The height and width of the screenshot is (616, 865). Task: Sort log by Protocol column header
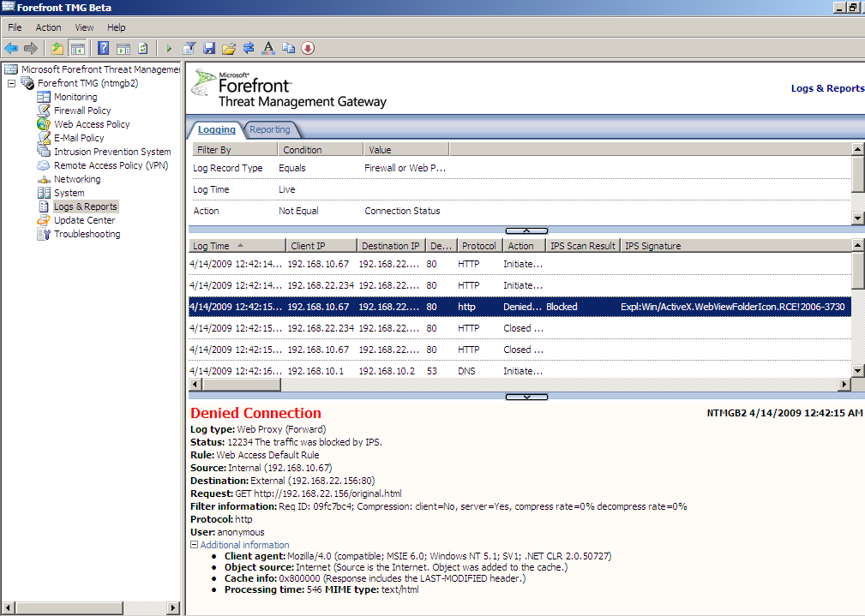click(479, 246)
